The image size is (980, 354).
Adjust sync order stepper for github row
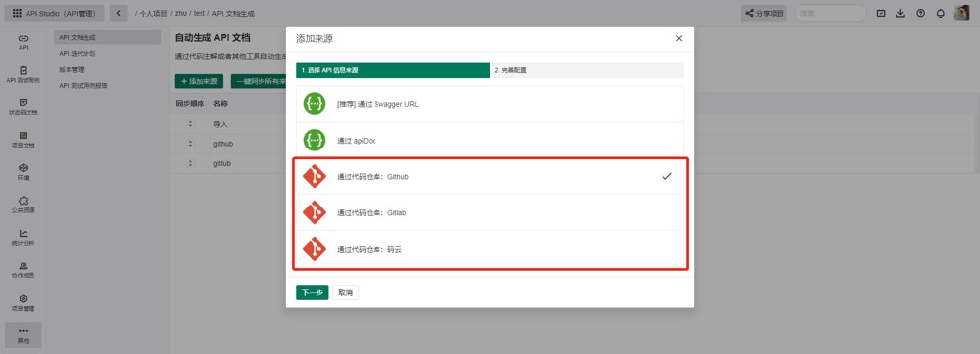(x=190, y=144)
